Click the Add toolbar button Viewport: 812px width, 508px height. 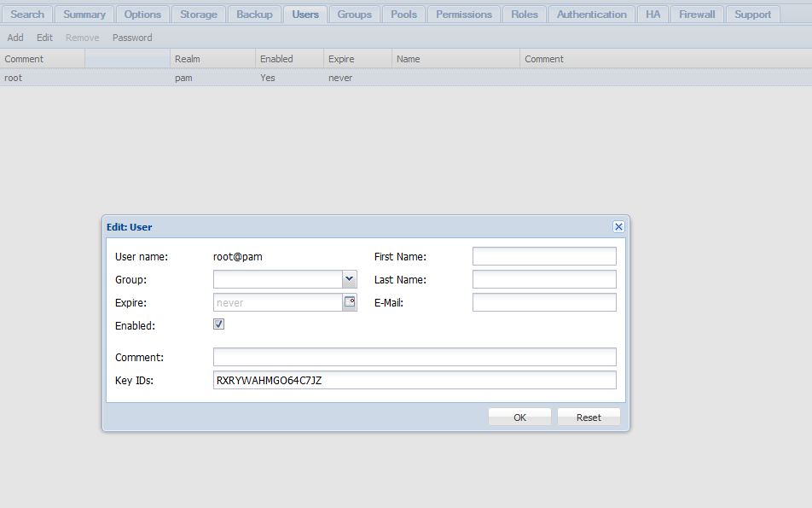coord(15,38)
